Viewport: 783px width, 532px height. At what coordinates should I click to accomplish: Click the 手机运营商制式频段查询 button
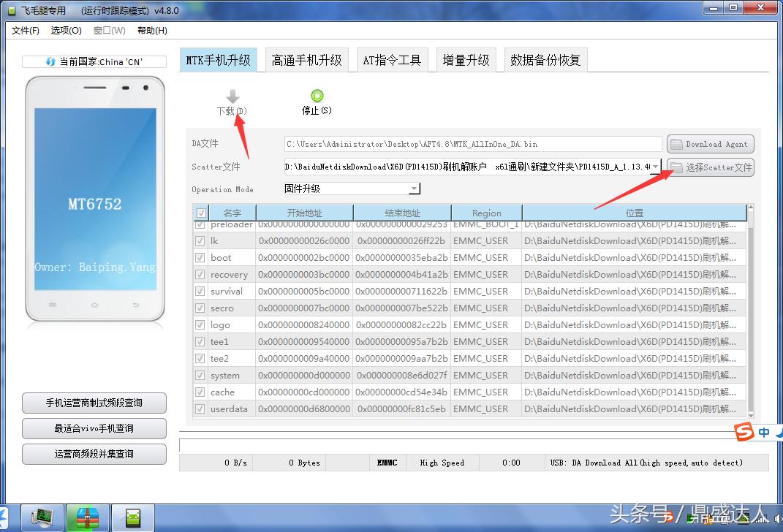click(x=94, y=403)
